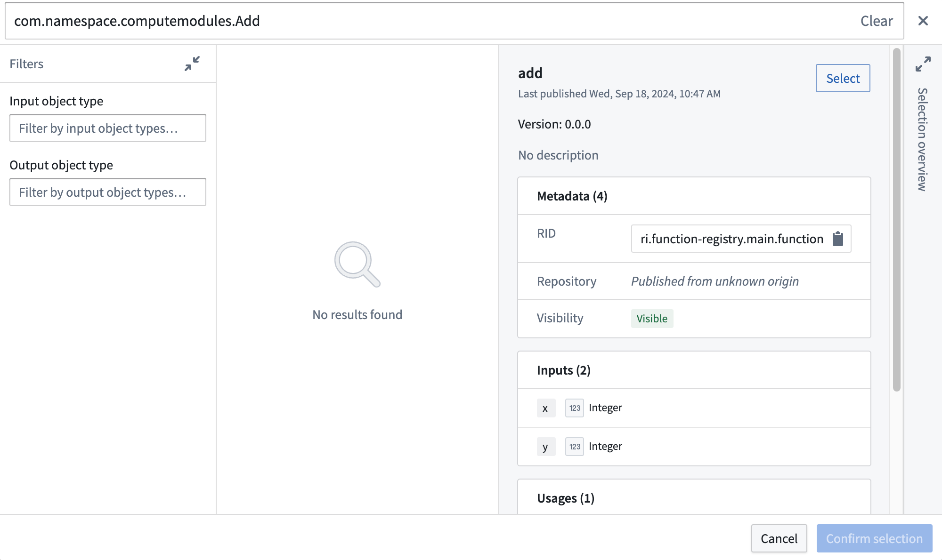Screen dimensions: 942x560
Task: Expand the Usages (1) section
Action: (x=566, y=498)
